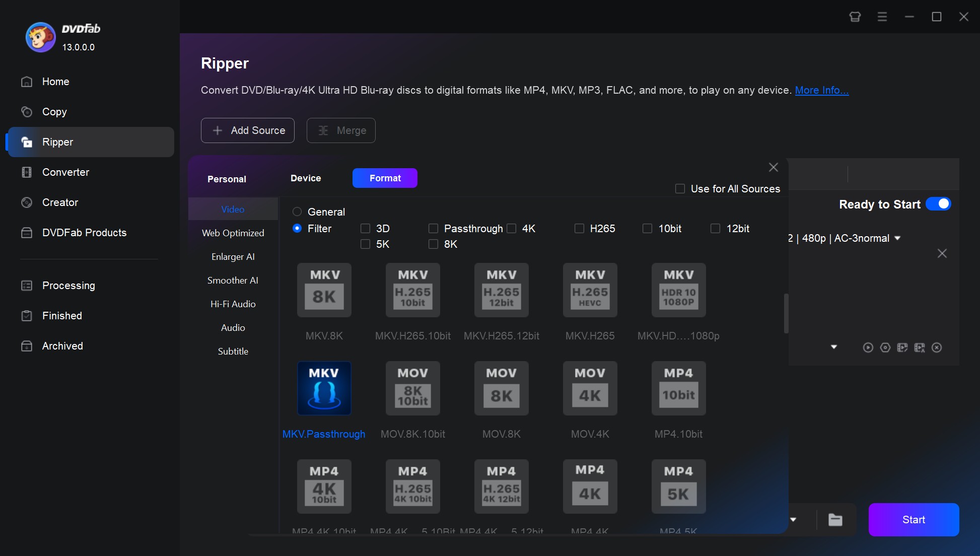The height and width of the screenshot is (556, 980).
Task: Click the Merge button
Action: tap(341, 130)
